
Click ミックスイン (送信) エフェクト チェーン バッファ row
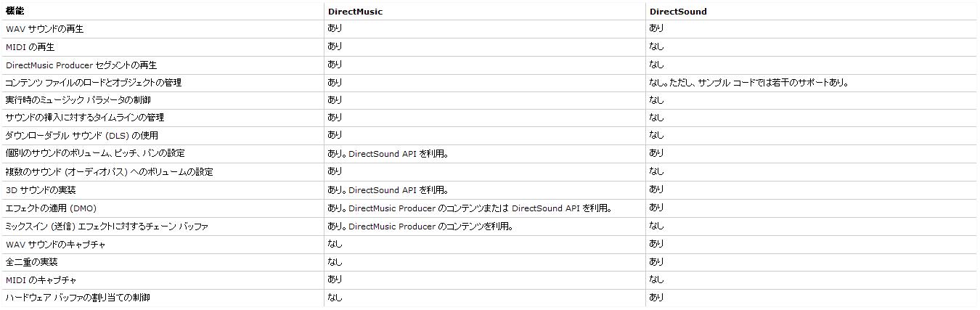107,227
